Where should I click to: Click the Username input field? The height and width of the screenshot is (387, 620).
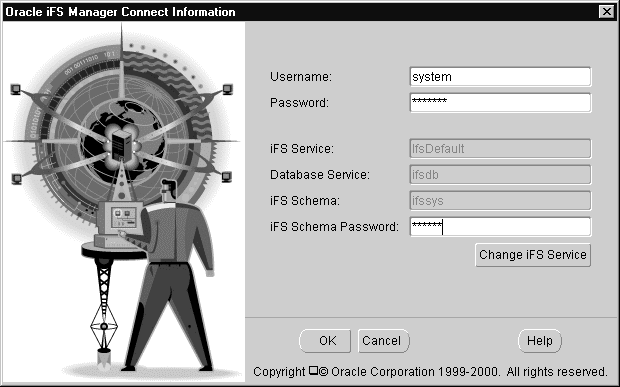pyautogui.click(x=501, y=77)
